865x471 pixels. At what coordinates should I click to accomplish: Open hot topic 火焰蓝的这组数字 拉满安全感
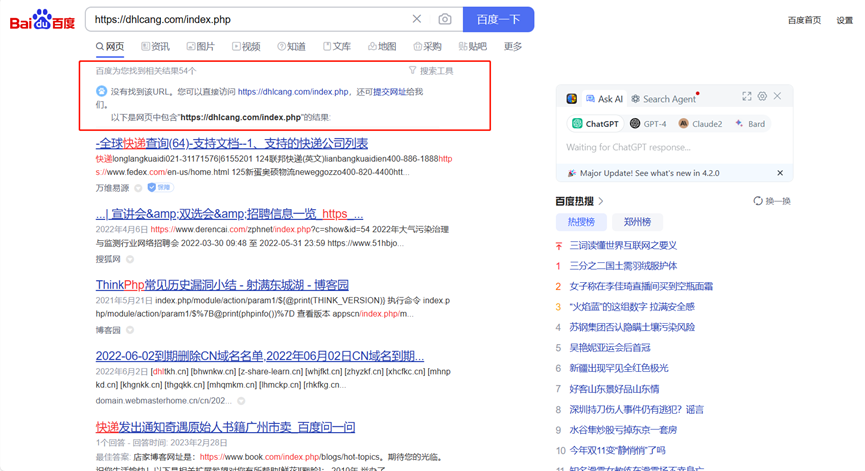click(x=632, y=307)
